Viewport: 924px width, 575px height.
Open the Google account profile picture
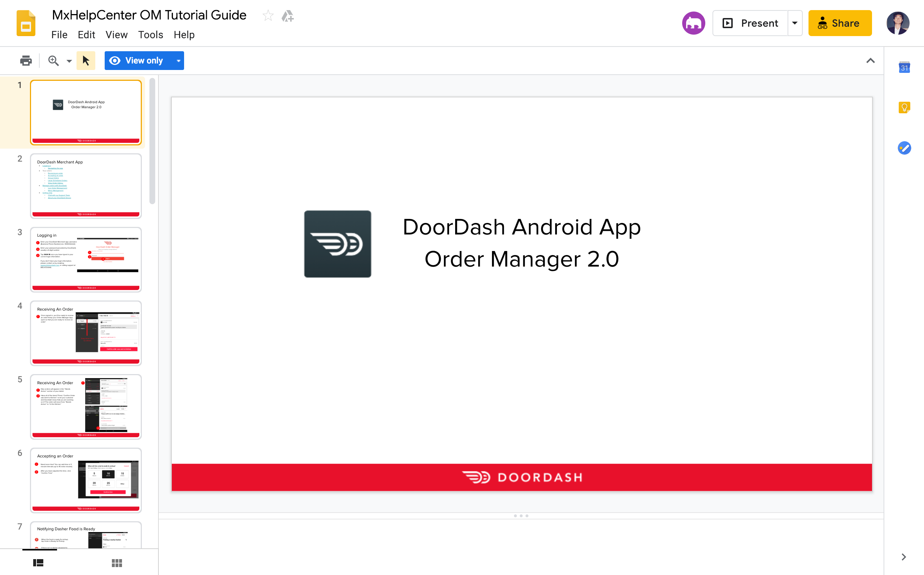(x=898, y=23)
